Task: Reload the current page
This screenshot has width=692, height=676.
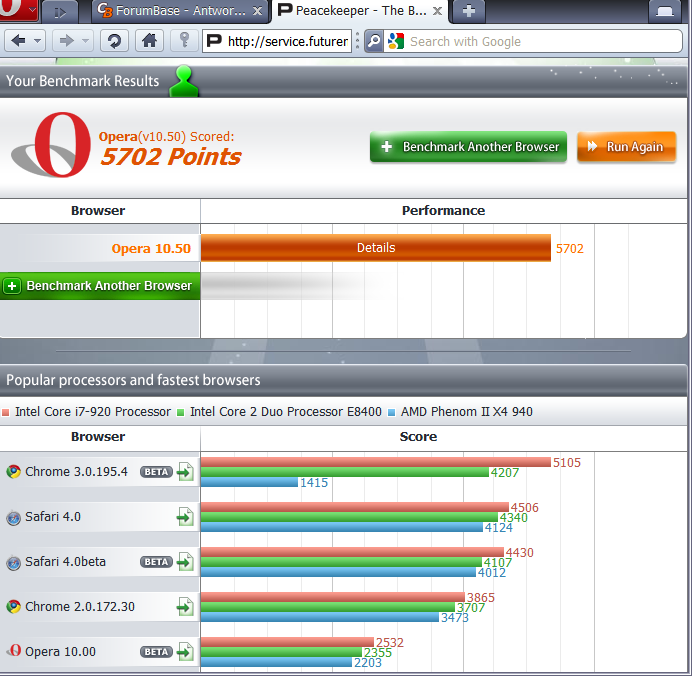Action: pos(114,41)
